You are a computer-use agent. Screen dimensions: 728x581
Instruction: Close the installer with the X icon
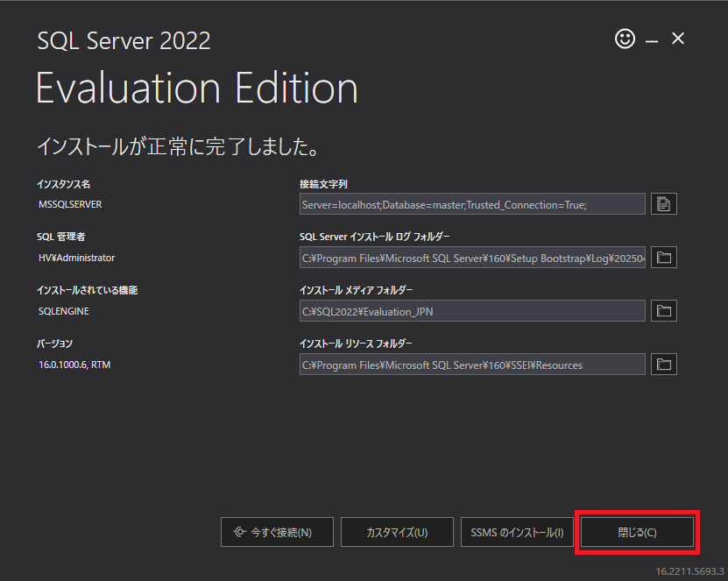(678, 39)
